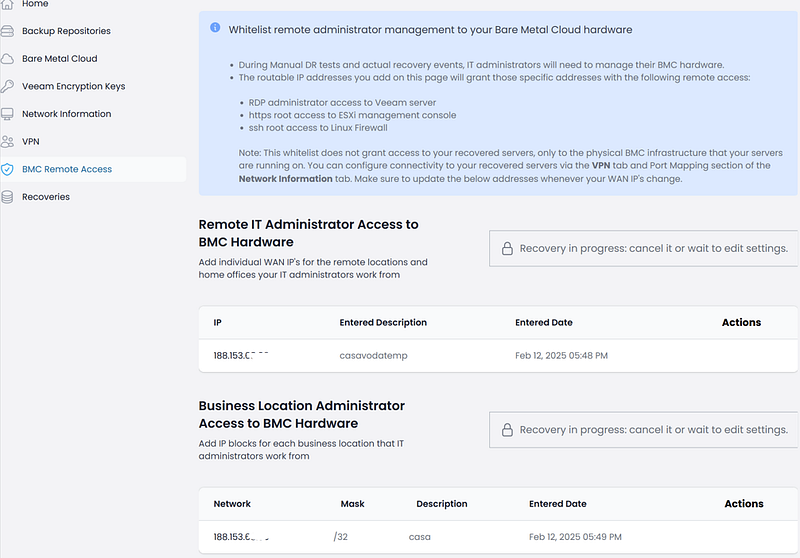Click the Recoveries stack icon

[x=8, y=197]
